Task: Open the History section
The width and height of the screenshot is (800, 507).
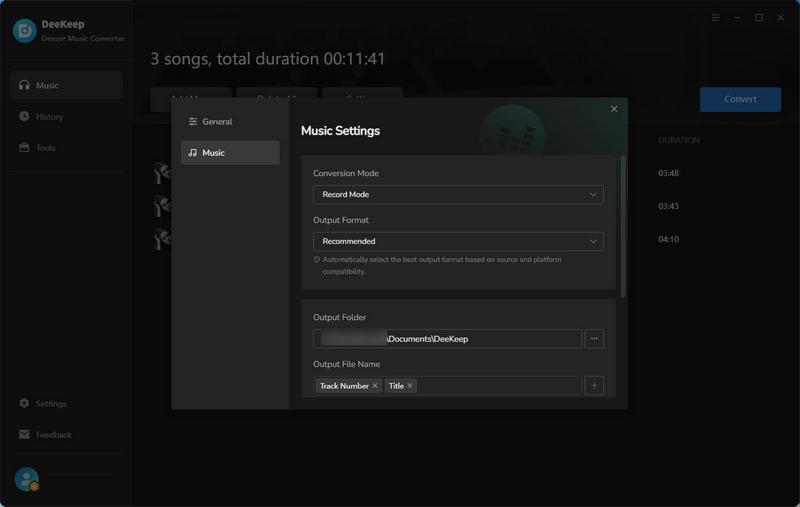Action: 66,116
